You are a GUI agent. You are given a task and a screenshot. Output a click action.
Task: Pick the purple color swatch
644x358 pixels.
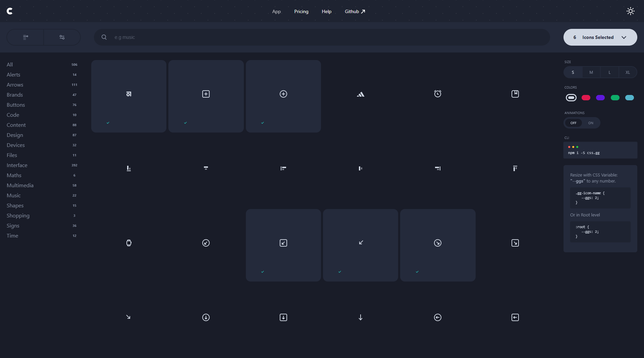[600, 98]
